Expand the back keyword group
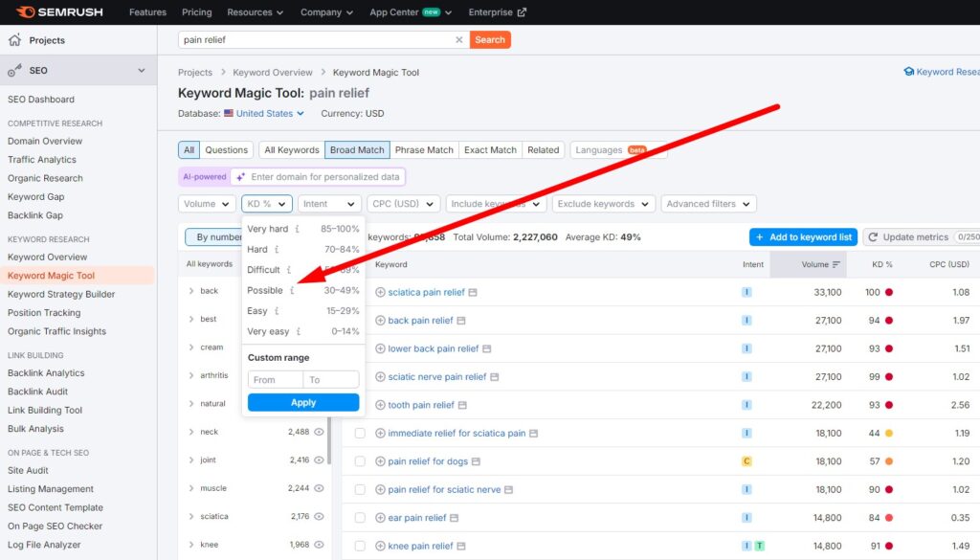Screen dimensions: 980x560 click(x=191, y=291)
